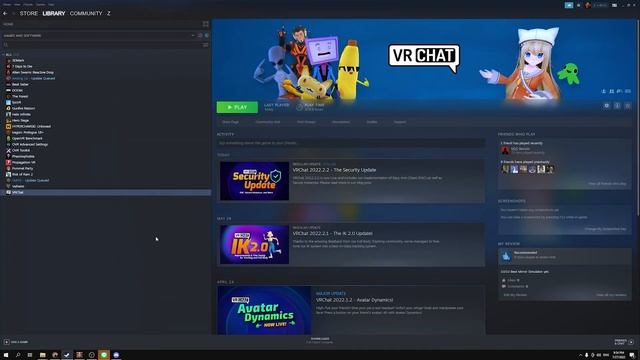Open the IK 2.0 update thumbnail

[x=254, y=244]
